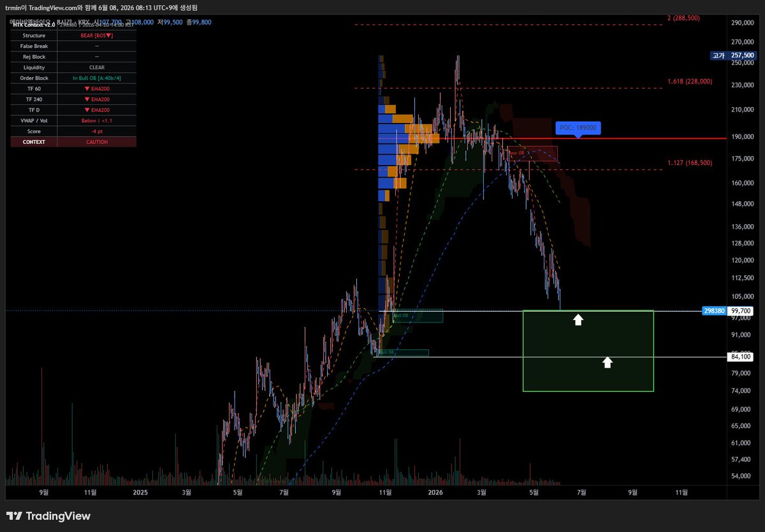Click the 91,000 price axis label
This screenshot has height=532, width=765.
[x=742, y=334]
